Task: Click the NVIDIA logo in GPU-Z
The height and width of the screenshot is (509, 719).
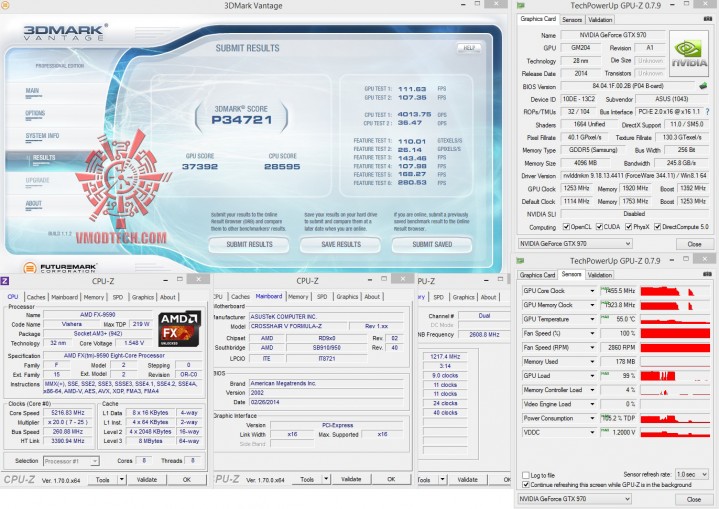Action: pos(689,54)
